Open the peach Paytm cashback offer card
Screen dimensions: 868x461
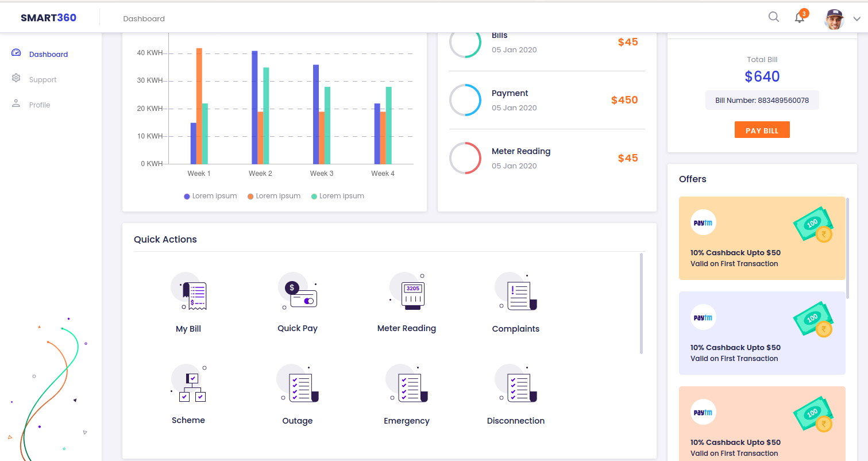pos(762,424)
